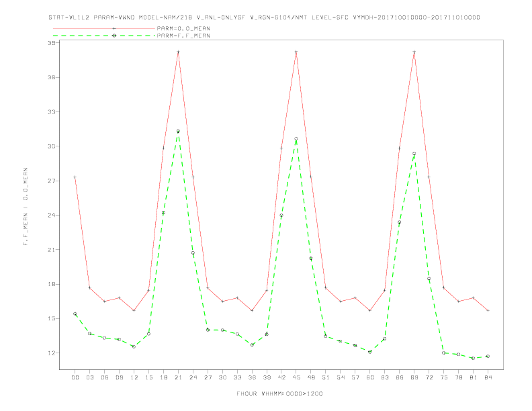The image size is (532, 411).
Task: Select the V_RGN=G104/NMT title text
Action: pos(279,17)
